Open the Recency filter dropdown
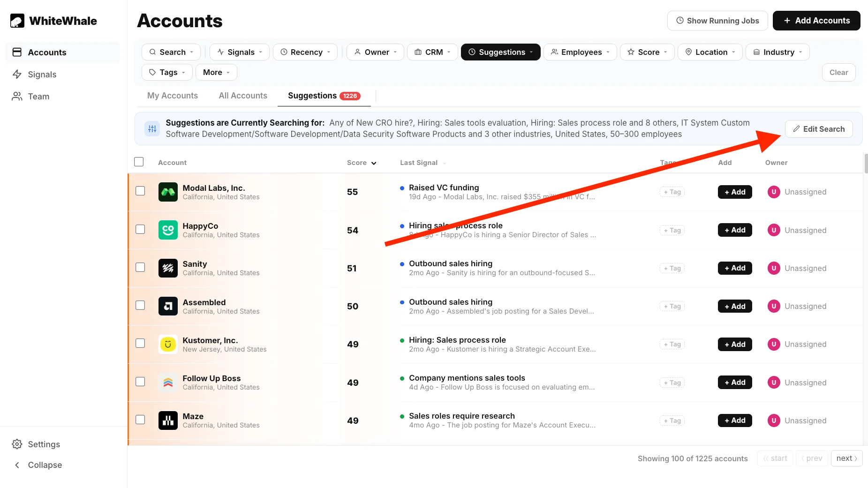Viewport: 868px width, 488px height. point(305,52)
